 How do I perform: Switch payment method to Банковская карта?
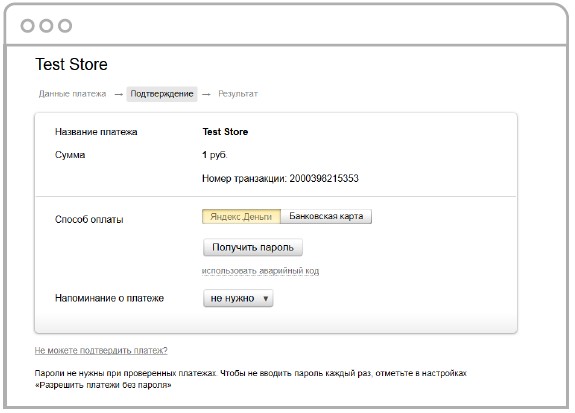(x=326, y=216)
